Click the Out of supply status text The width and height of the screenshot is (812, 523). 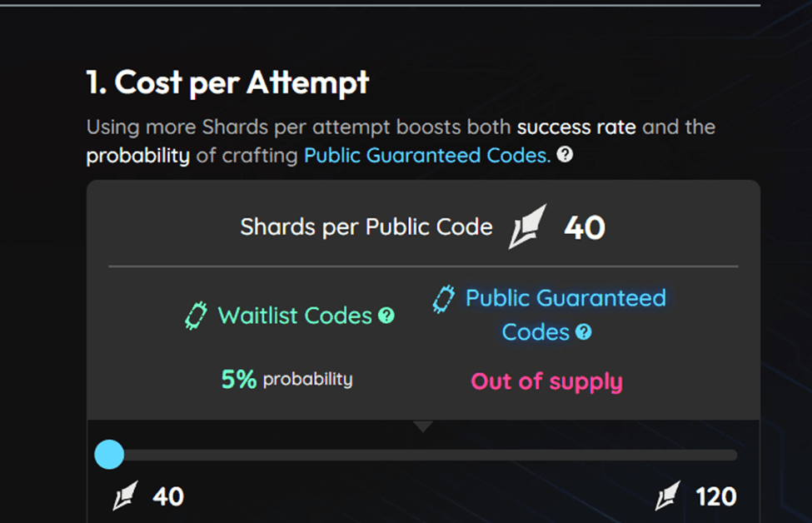point(547,382)
